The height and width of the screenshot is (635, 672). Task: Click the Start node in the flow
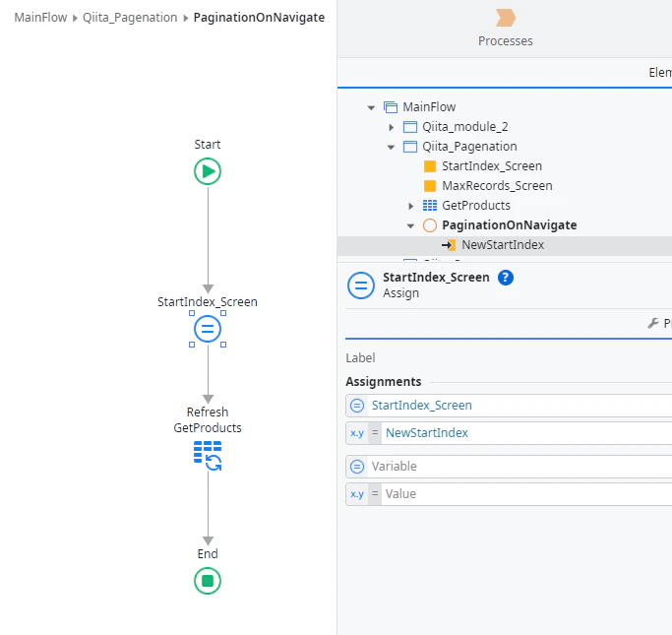coord(208,171)
